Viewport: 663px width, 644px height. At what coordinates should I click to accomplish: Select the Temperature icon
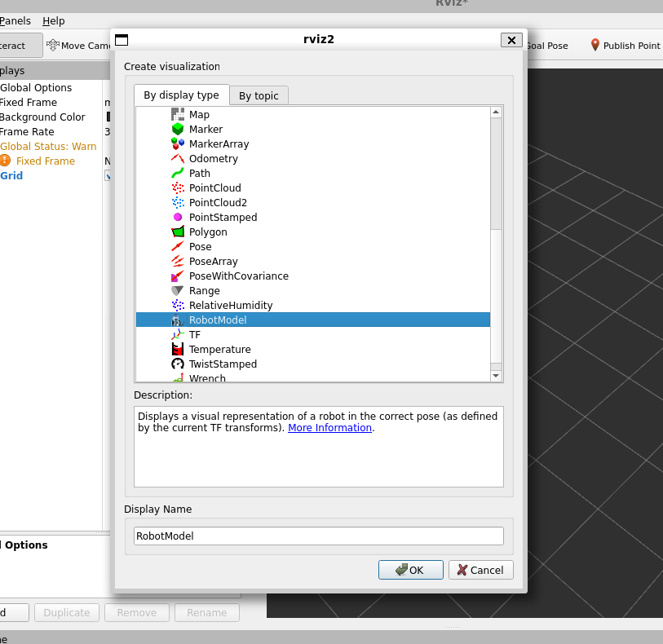[x=178, y=349]
